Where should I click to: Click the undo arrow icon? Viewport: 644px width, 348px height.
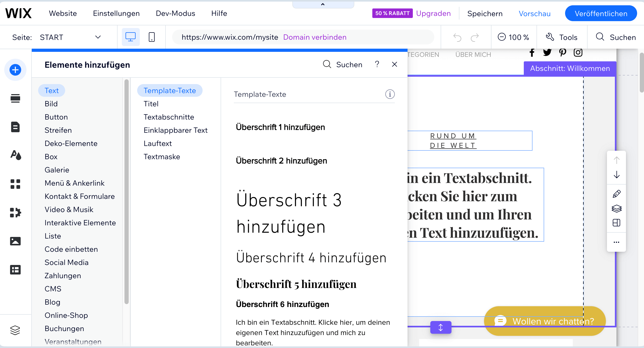click(457, 37)
